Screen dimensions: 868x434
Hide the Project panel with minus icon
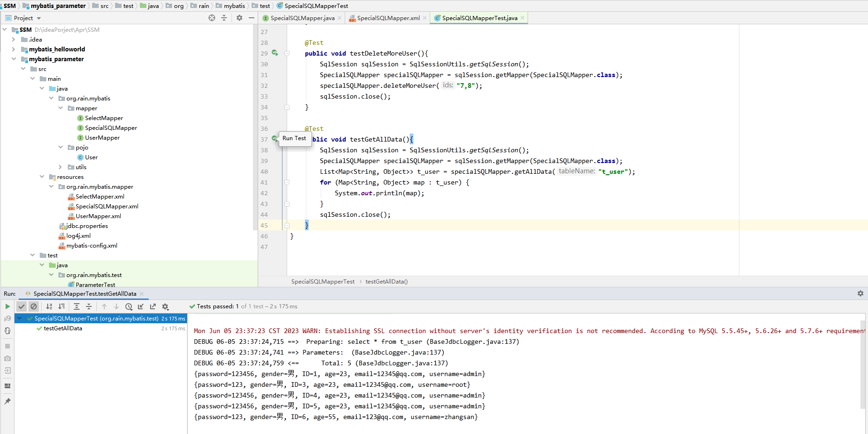[x=252, y=18]
